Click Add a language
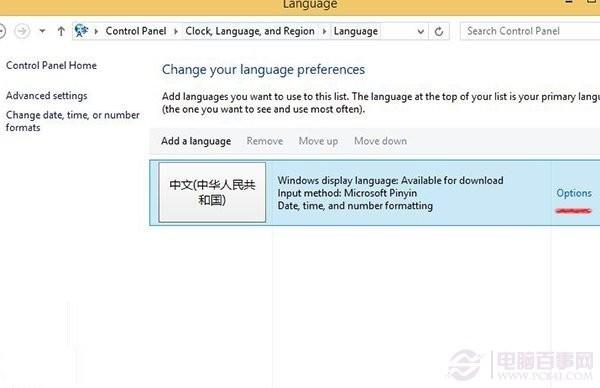This screenshot has height=388, width=600. (196, 141)
